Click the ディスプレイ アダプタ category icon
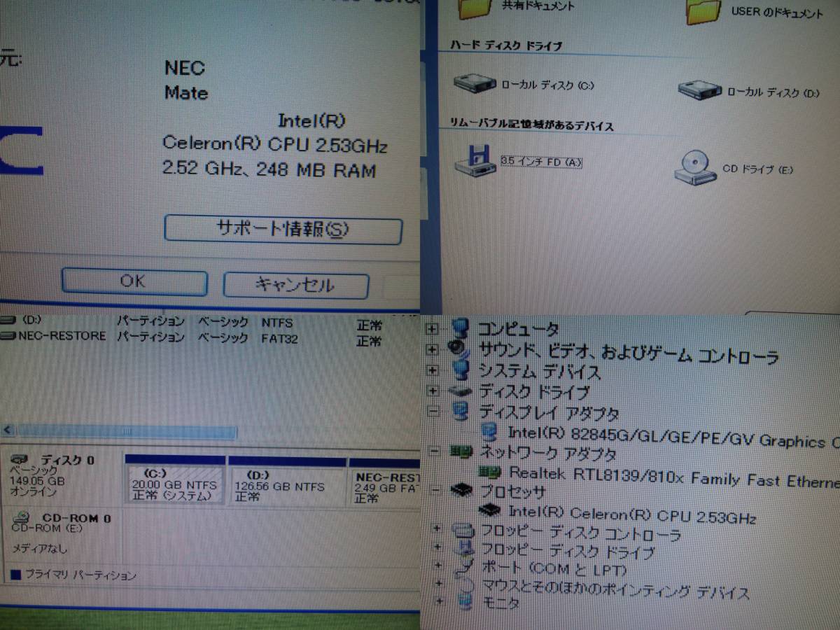The image size is (840, 630). 461,411
